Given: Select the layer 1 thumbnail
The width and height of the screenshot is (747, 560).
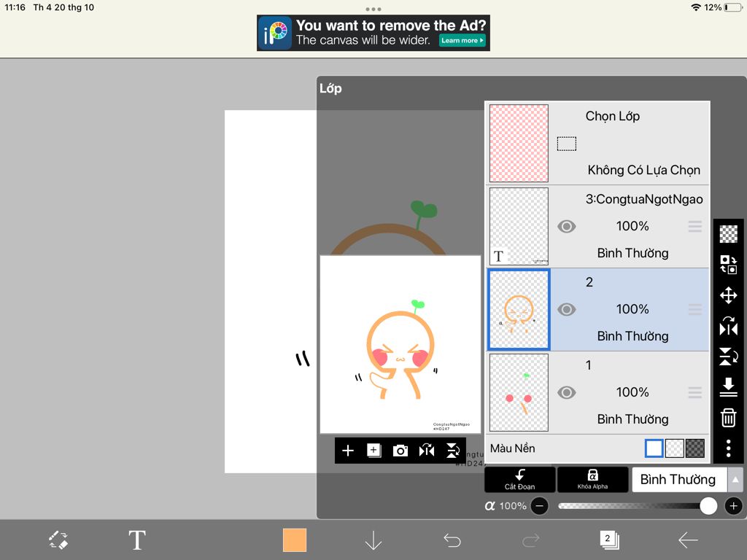Looking at the screenshot, I should (x=519, y=392).
